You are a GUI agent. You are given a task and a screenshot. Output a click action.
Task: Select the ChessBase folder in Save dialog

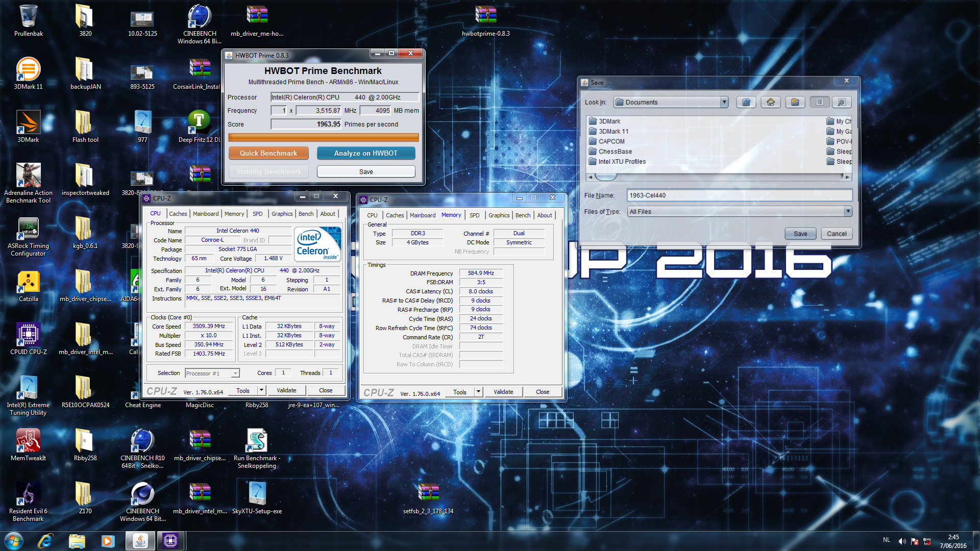[x=610, y=152]
